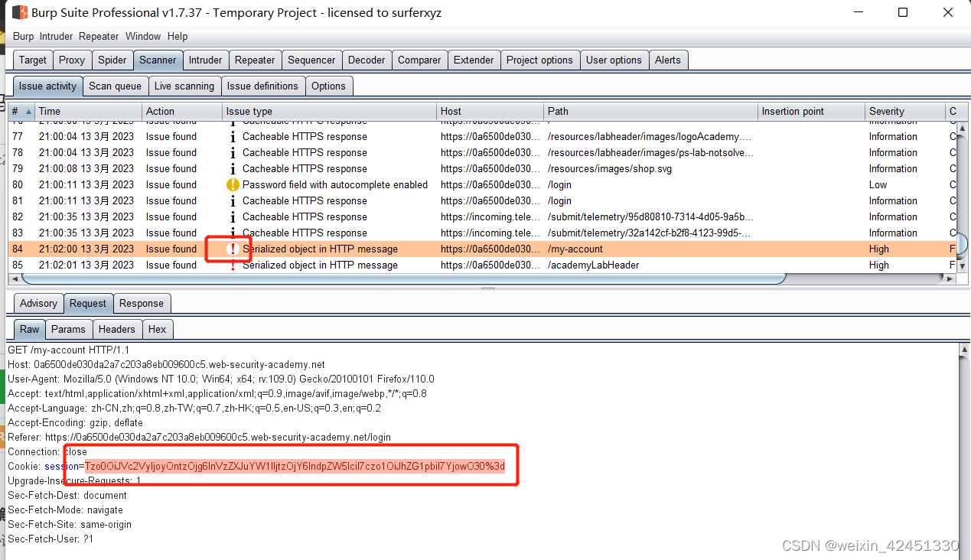Click the session cookie value in request
The image size is (971, 560).
click(x=295, y=467)
